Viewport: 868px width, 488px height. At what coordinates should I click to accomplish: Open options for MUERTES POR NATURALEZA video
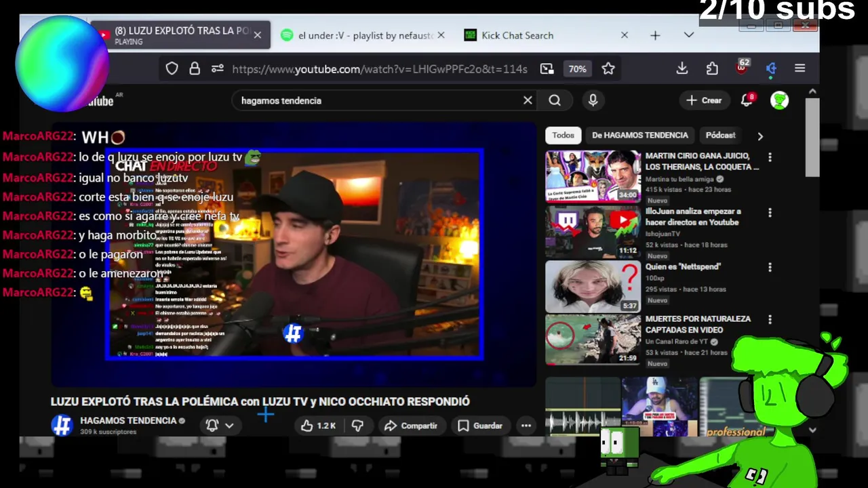(770, 320)
